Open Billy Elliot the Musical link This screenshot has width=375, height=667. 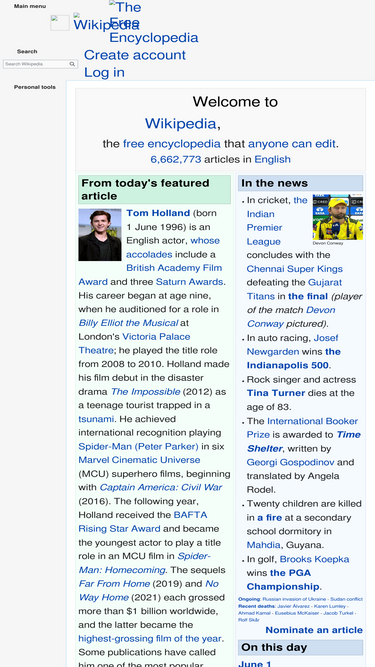click(128, 323)
